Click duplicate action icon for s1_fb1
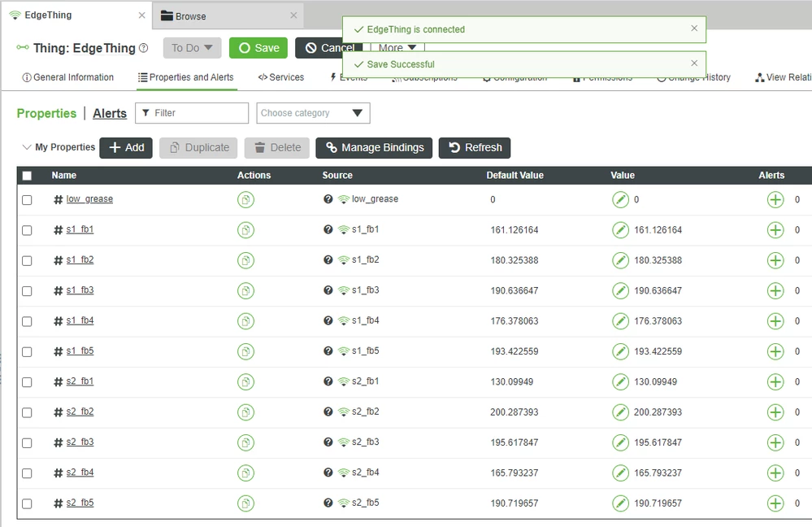Image resolution: width=812 pixels, height=527 pixels. tap(245, 230)
